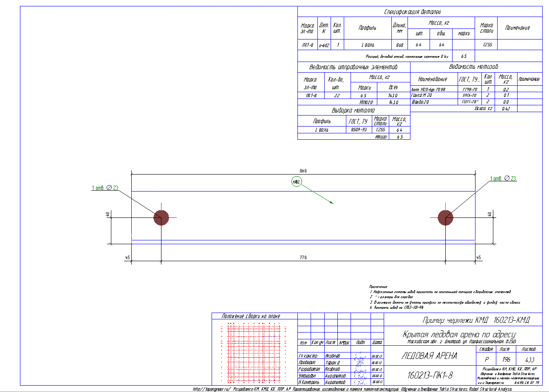Click the right bolt hole circle
This screenshot has height=392, width=549.
pos(445,217)
